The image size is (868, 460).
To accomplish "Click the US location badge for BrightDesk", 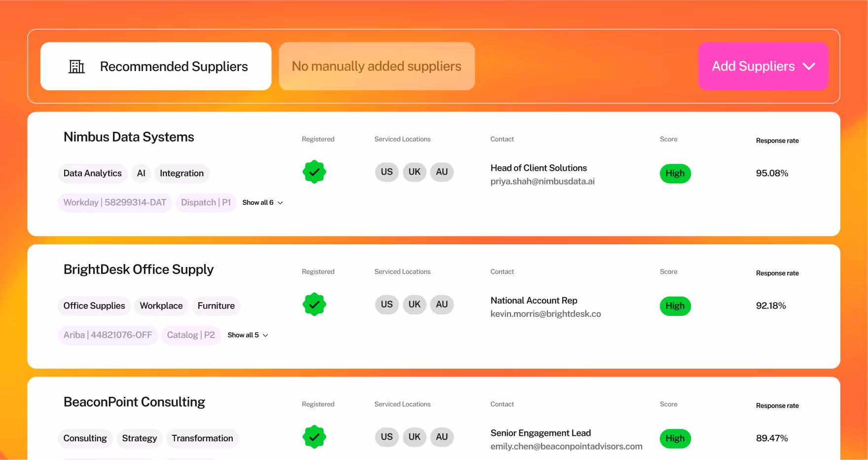I will pyautogui.click(x=387, y=305).
